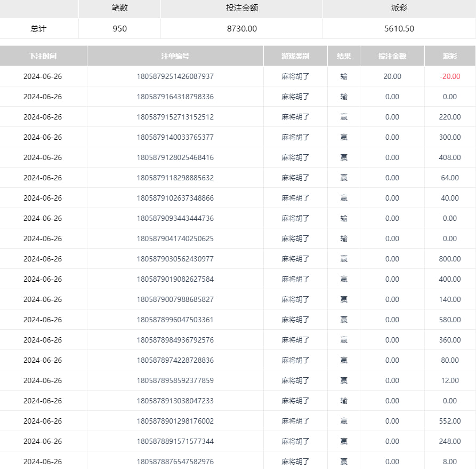Click the 下注时间 column header
The image size is (476, 469).
point(43,56)
